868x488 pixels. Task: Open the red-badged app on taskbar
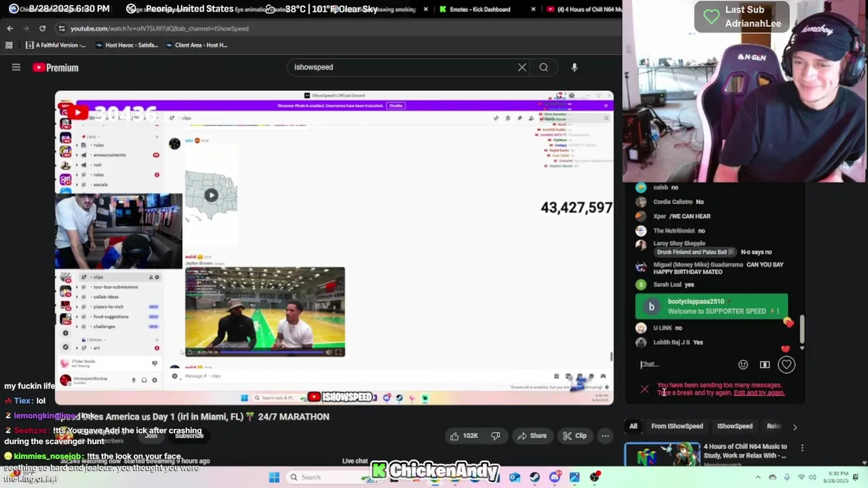595,477
